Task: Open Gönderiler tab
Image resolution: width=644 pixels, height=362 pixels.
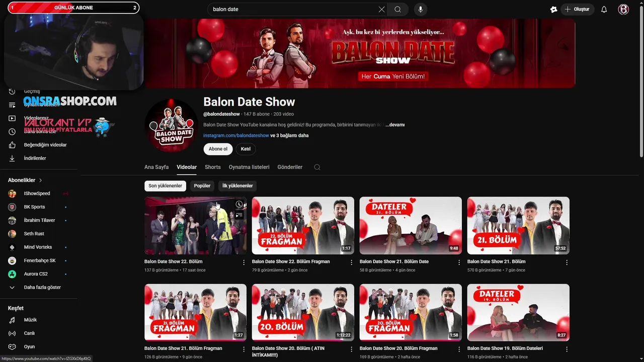Action: pyautogui.click(x=290, y=167)
